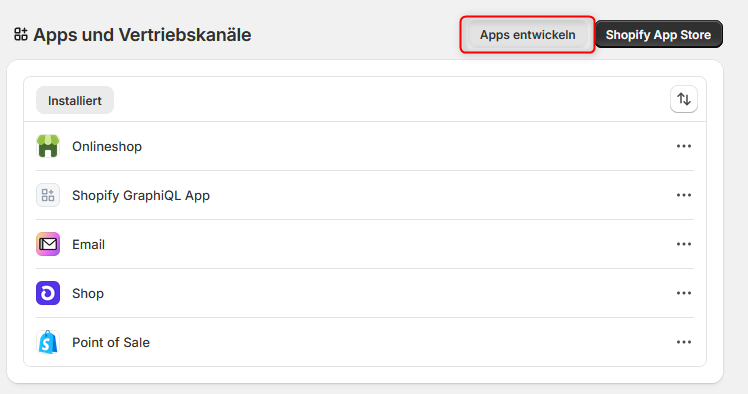Click the sort arrows icon button
The image size is (748, 394).
(684, 99)
